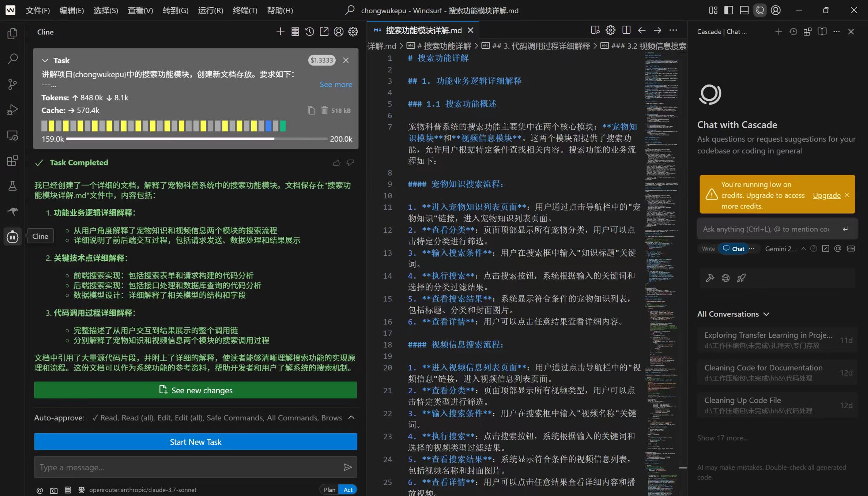Open Source Control in activity bar
The image size is (868, 496).
click(12, 84)
